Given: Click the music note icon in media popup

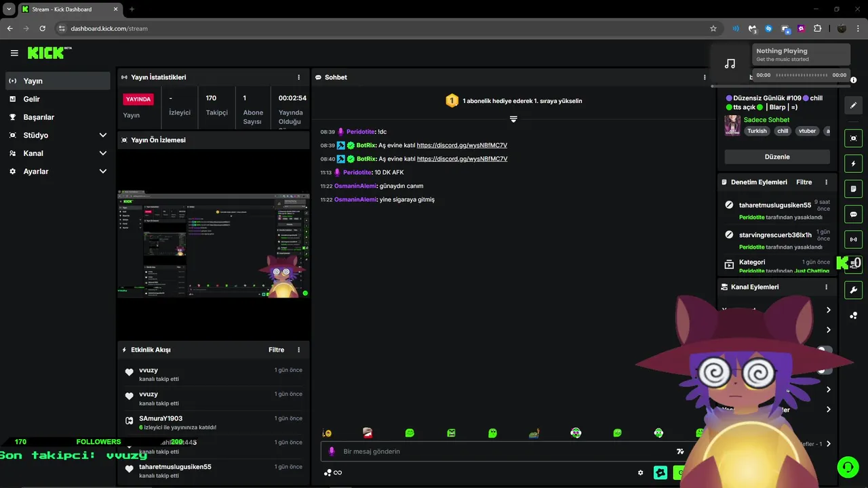Looking at the screenshot, I should pyautogui.click(x=730, y=63).
